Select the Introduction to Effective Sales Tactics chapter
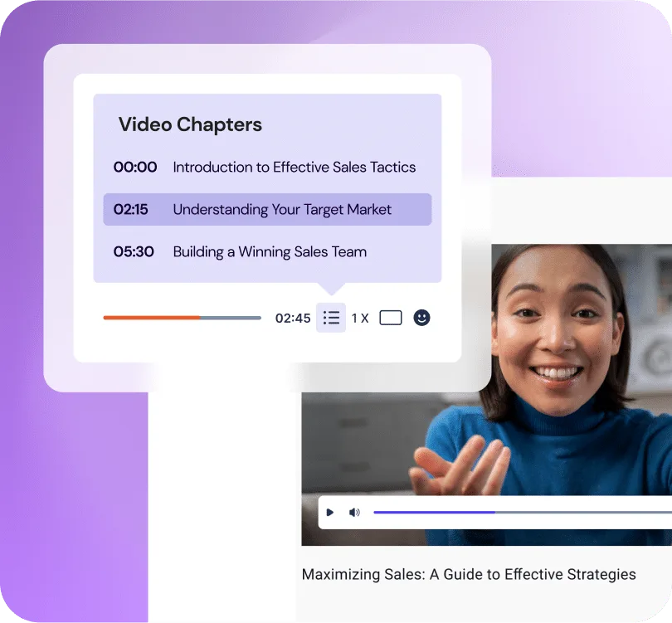Screen dimensions: 672x623 coord(294,167)
